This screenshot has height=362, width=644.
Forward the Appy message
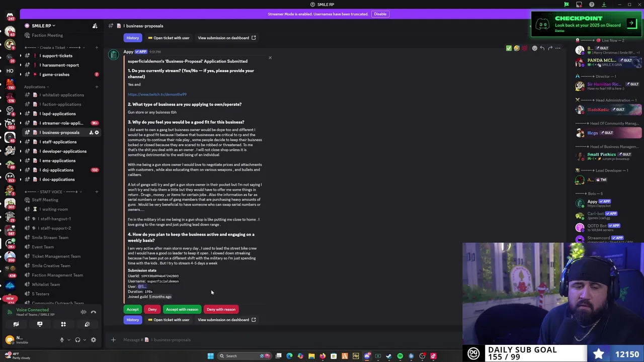click(550, 48)
